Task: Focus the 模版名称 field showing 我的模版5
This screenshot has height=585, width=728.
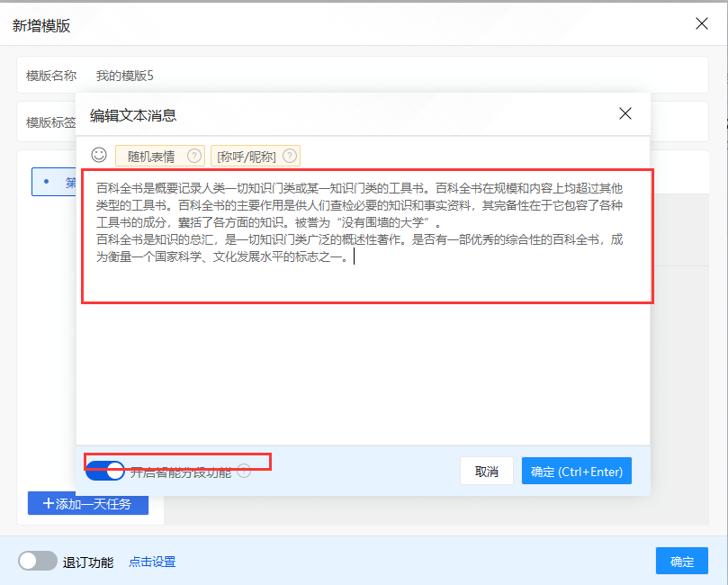Action: 363,76
